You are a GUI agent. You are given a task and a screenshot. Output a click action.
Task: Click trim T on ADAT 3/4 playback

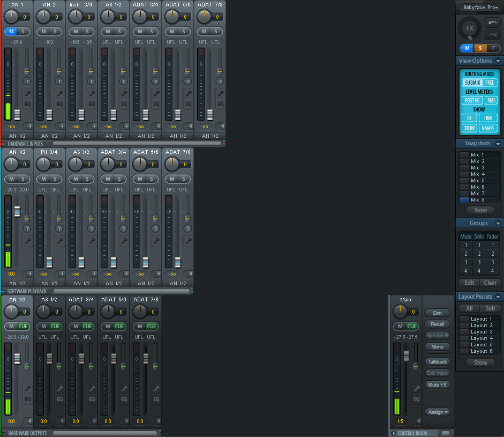[x=123, y=229]
